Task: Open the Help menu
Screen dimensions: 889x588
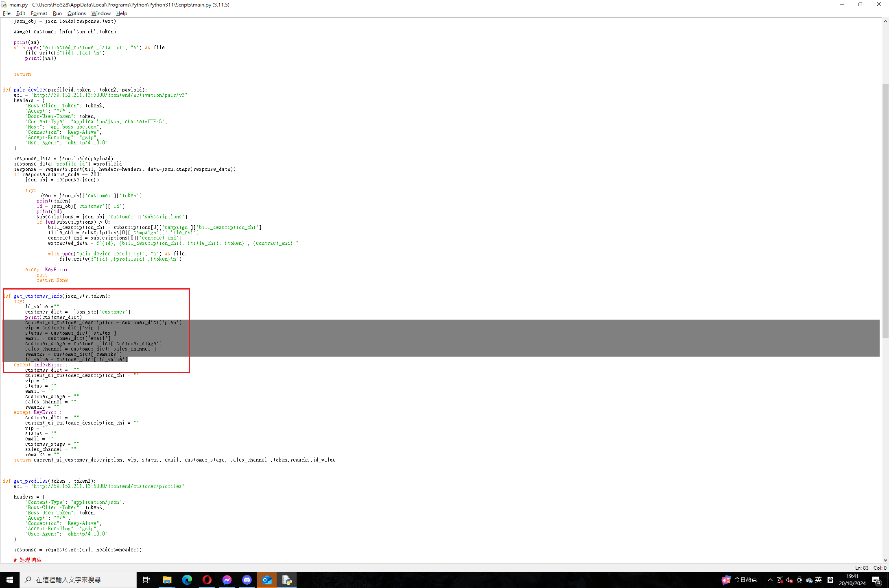Action: [122, 13]
